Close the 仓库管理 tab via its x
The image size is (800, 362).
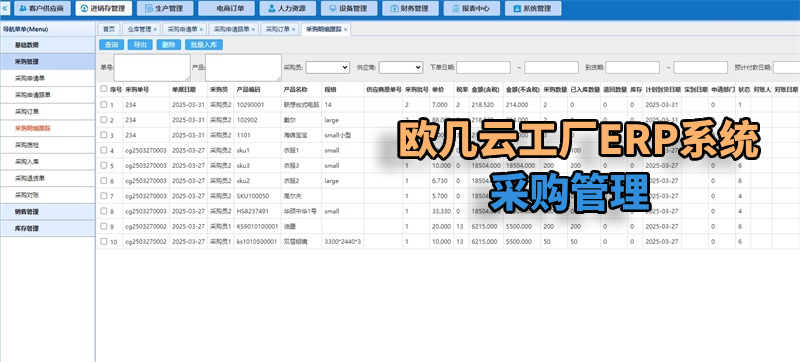(x=155, y=30)
